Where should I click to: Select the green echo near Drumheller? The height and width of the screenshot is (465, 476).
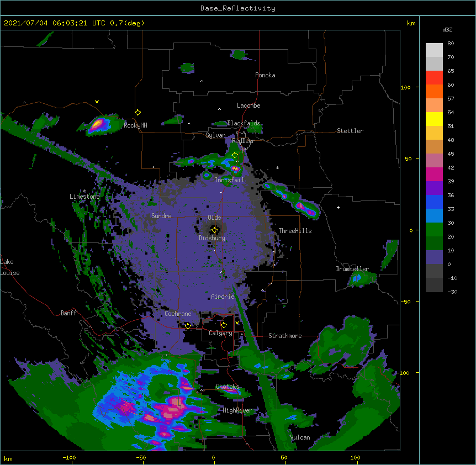click(x=361, y=278)
